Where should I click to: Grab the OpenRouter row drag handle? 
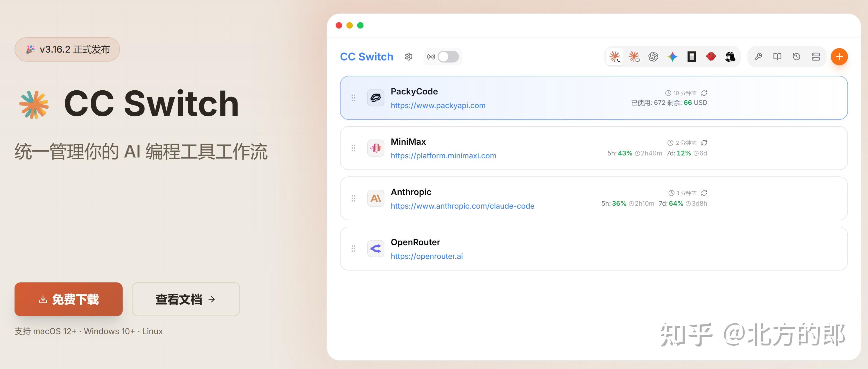[x=353, y=249]
